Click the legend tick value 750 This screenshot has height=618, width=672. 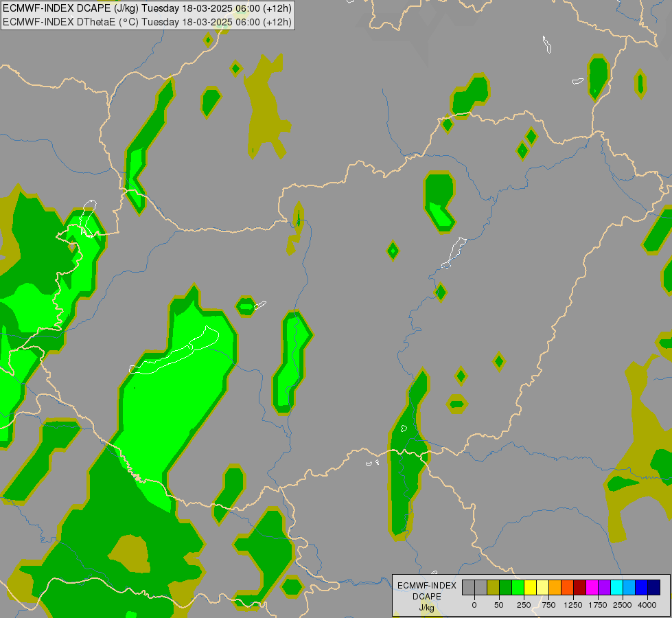pyautogui.click(x=548, y=605)
